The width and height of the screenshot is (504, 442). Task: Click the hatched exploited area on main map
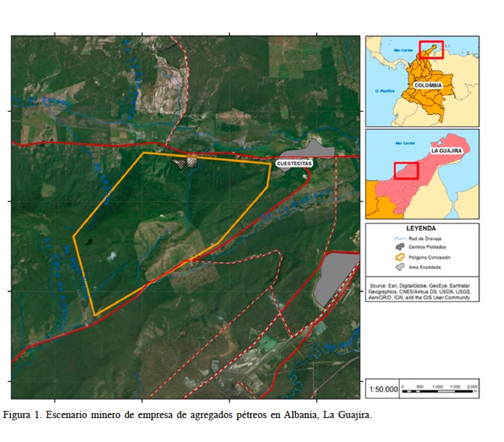(x=189, y=162)
